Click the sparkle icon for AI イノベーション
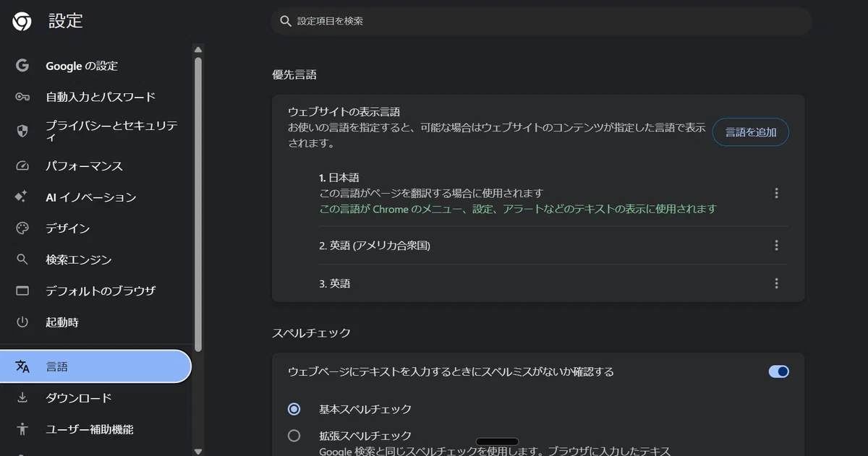Viewport: 868px width, 456px height. click(21, 197)
